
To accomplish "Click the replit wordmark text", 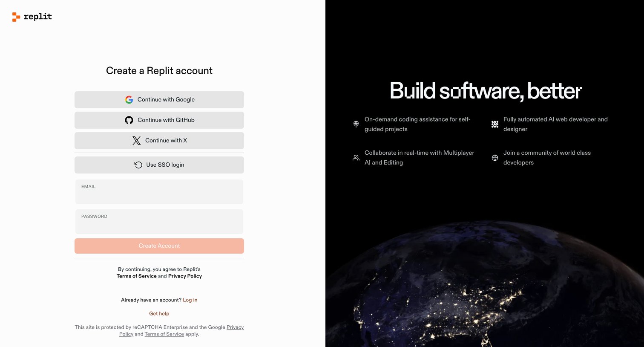I will [x=38, y=17].
